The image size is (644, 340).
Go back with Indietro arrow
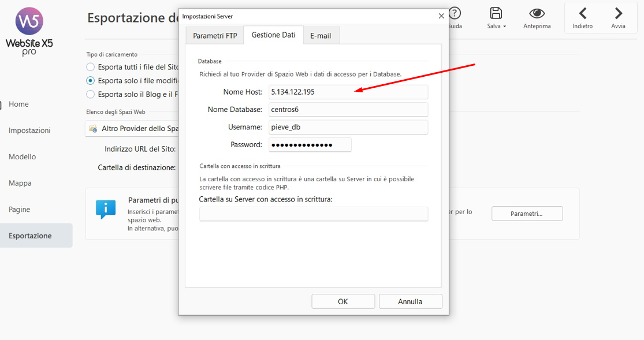[x=582, y=14]
